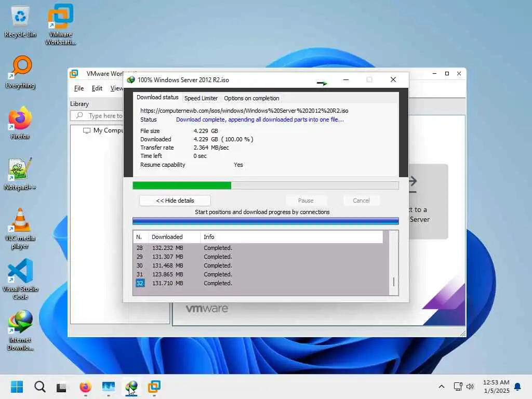Select the My Computer item in the VMware Library
Viewport: 532px width, 399px height.
click(103, 130)
